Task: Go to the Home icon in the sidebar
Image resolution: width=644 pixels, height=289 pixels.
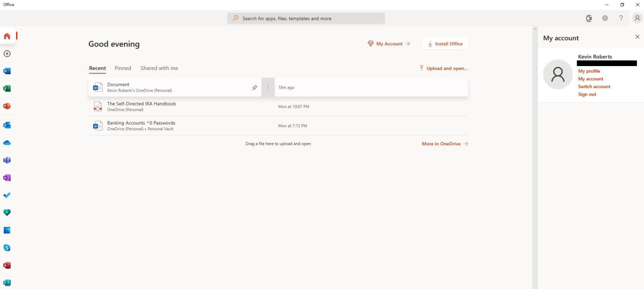Action: pyautogui.click(x=7, y=36)
